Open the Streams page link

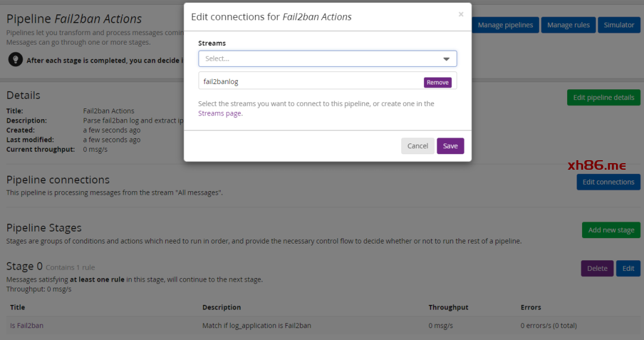[219, 113]
